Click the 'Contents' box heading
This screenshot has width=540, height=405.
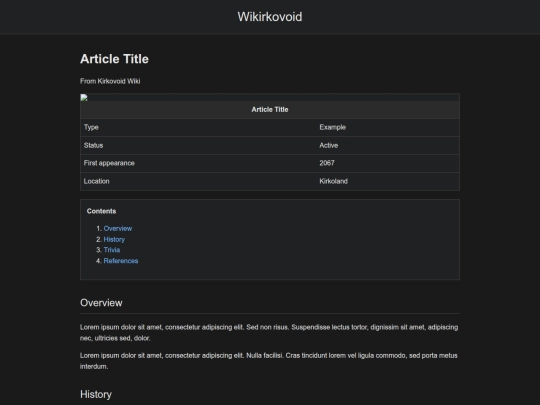click(102, 211)
